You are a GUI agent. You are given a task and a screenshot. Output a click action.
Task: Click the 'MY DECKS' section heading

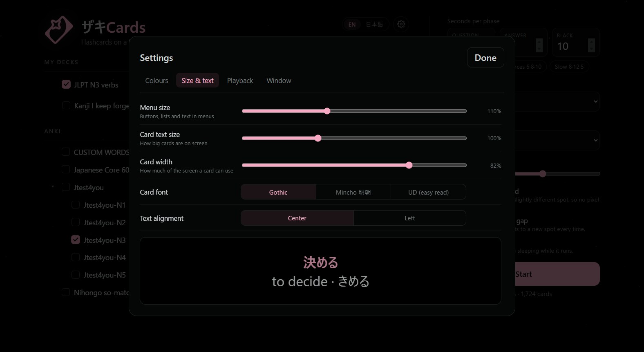[x=61, y=62]
